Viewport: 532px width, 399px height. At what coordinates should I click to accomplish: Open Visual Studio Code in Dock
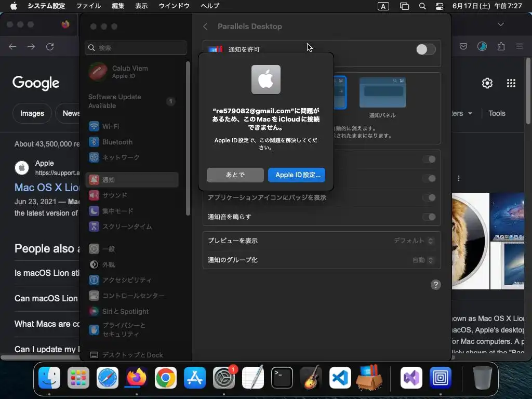340,378
